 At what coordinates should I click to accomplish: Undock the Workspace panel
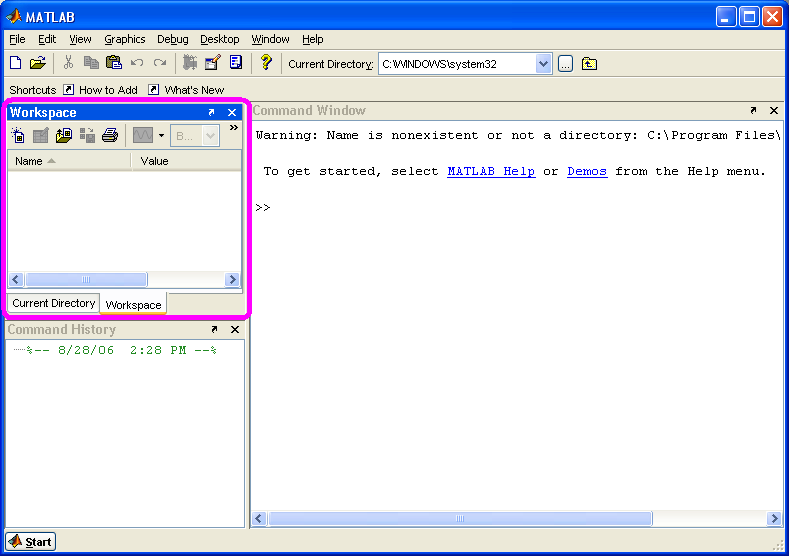[212, 113]
